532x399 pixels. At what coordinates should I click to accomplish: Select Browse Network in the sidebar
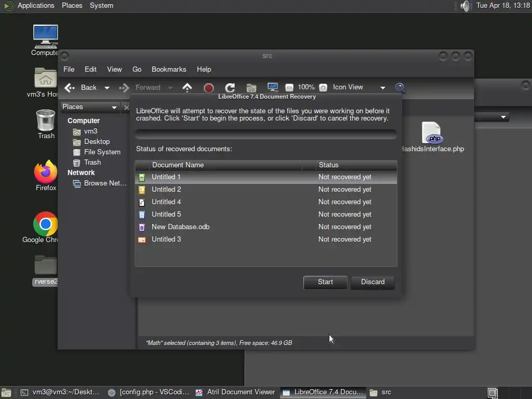105,183
